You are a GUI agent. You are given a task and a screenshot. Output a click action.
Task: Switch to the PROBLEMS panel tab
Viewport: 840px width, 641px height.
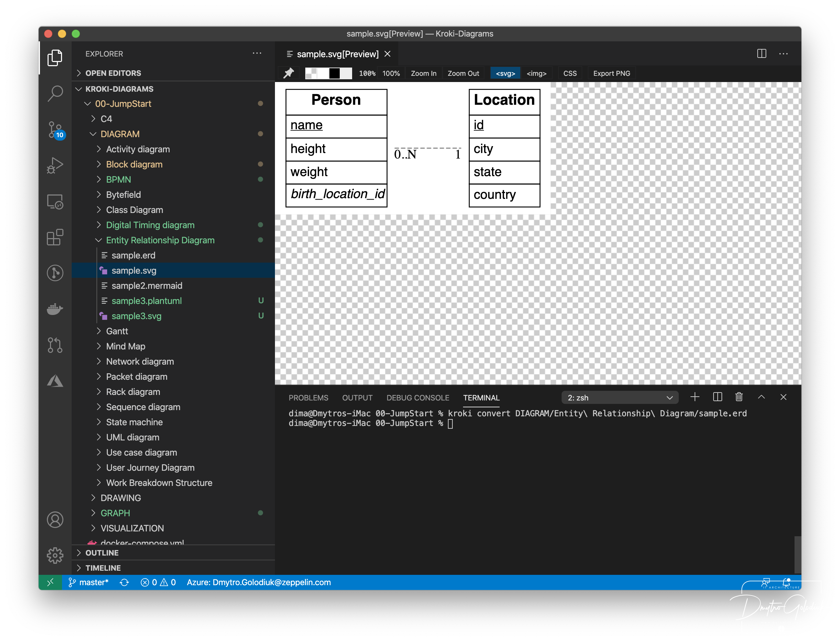[308, 398]
